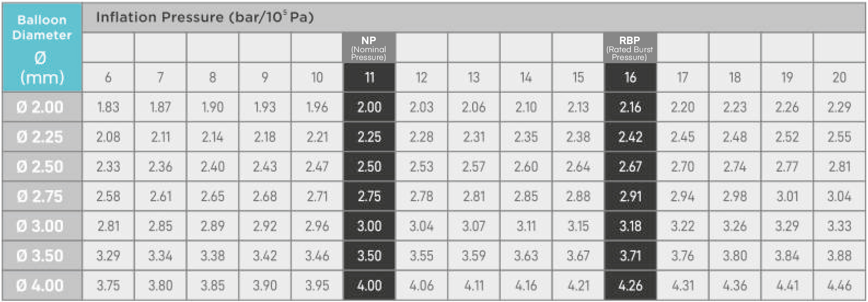Click the Ø 4.00 row header
The width and height of the screenshot is (868, 302).
pyautogui.click(x=41, y=285)
